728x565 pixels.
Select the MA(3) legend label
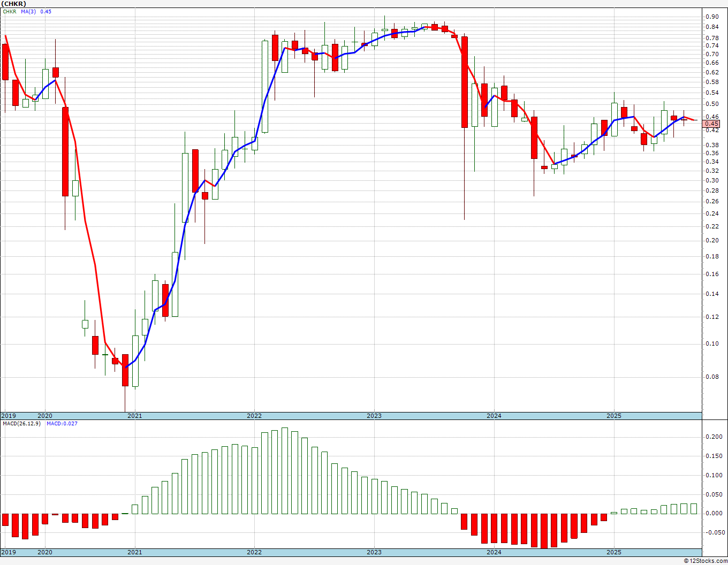click(28, 11)
